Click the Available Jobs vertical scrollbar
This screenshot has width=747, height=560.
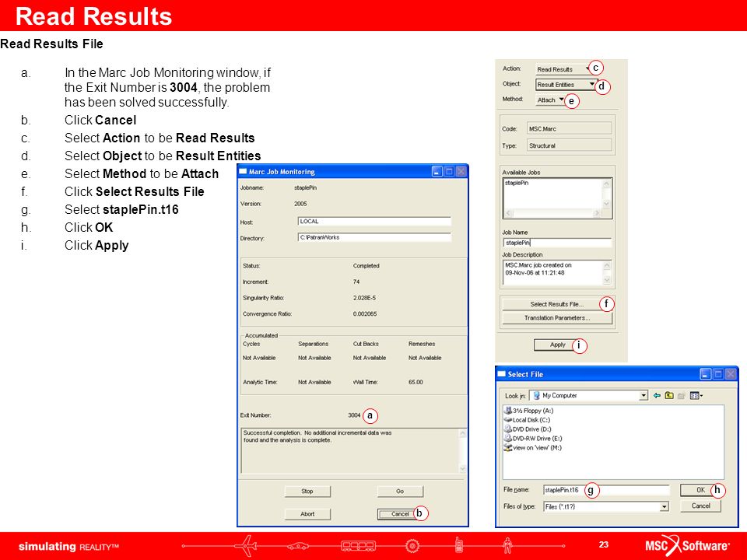[606, 194]
